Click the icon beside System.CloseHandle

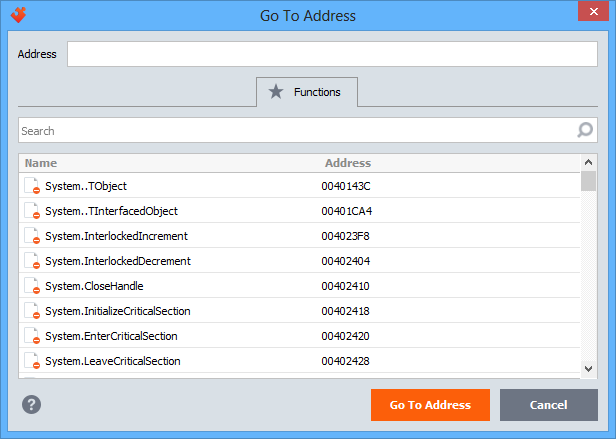31,286
